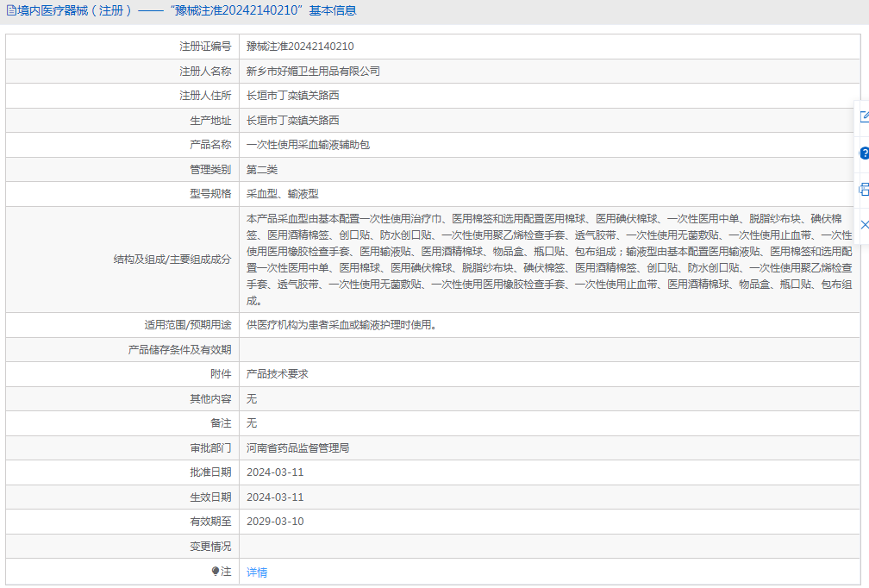Click intended use text 供医疗机构为患者采血或输液护理时使用

pos(341,325)
